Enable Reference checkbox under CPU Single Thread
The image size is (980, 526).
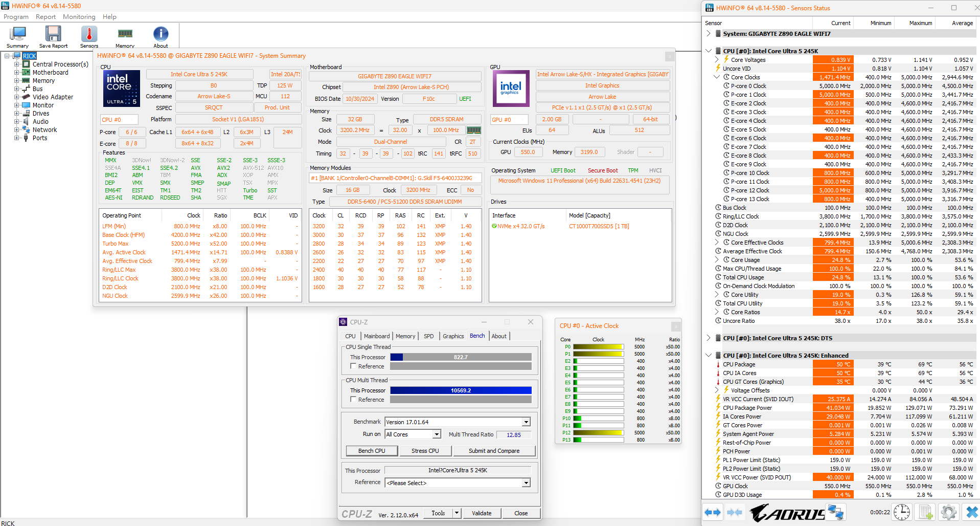pyautogui.click(x=353, y=366)
